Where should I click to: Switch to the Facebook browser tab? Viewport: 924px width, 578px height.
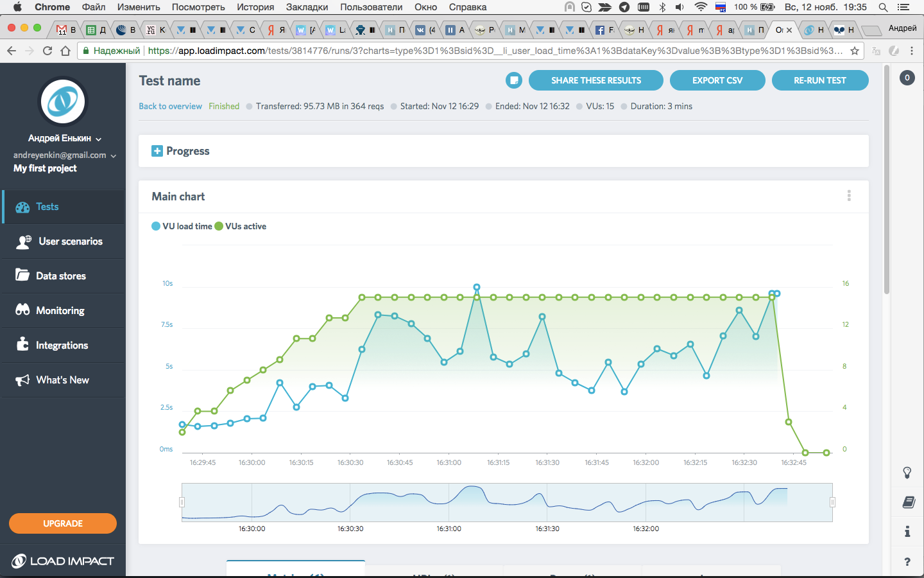pos(603,30)
